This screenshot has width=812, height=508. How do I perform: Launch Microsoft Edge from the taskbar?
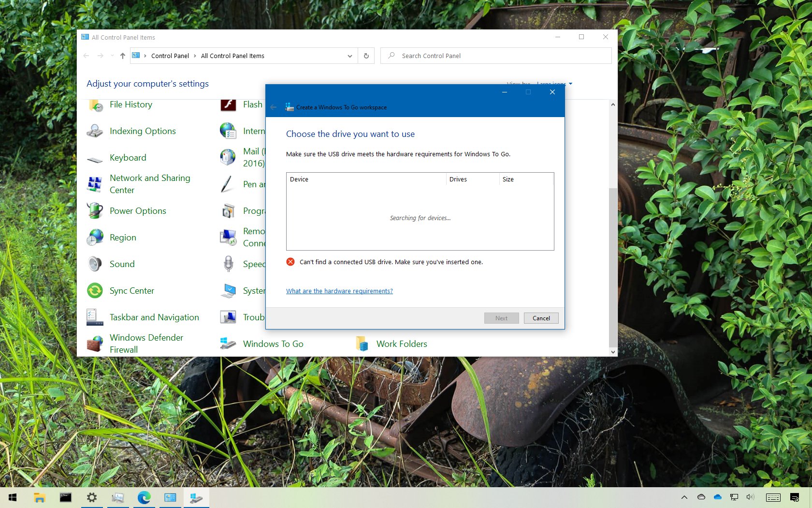pyautogui.click(x=144, y=497)
